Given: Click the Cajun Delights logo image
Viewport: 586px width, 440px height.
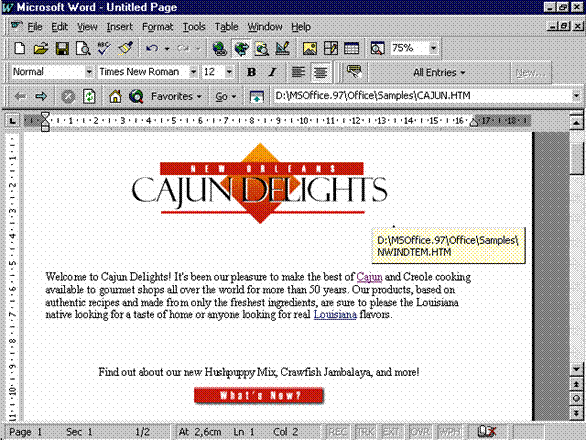Looking at the screenshot, I should click(260, 183).
